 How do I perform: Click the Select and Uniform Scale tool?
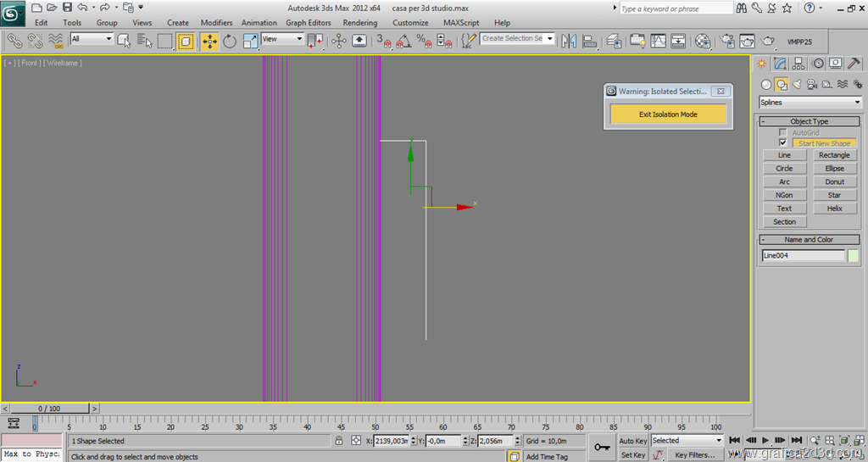(x=251, y=41)
